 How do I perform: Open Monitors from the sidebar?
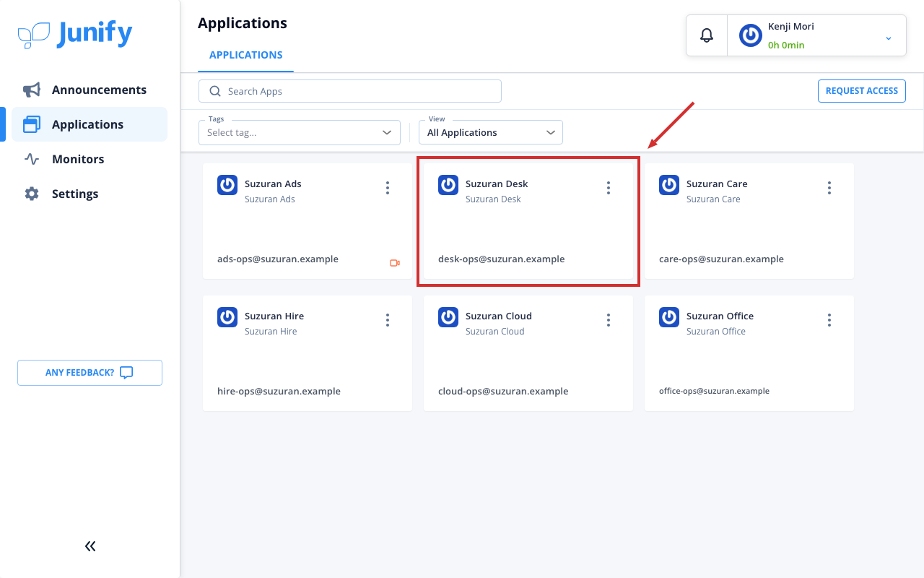coord(90,159)
